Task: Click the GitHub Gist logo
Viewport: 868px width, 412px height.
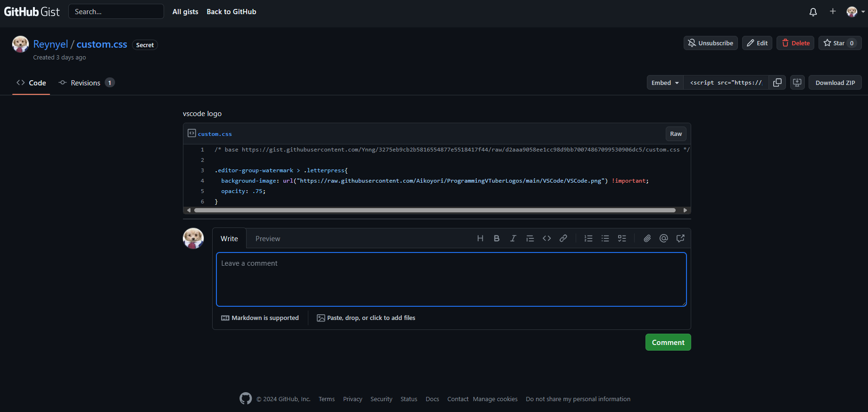Action: (x=32, y=12)
